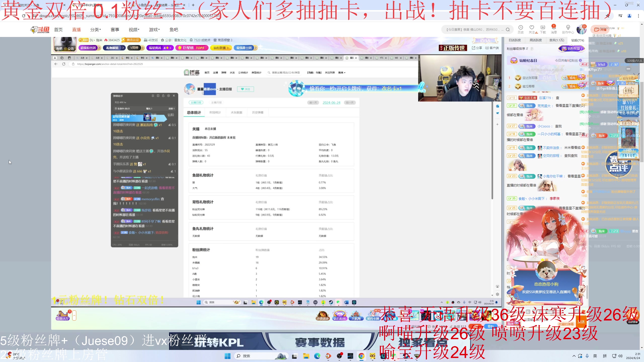Expand the 超级粉丝团 pill
This screenshot has height=362, width=644.
click(x=90, y=48)
